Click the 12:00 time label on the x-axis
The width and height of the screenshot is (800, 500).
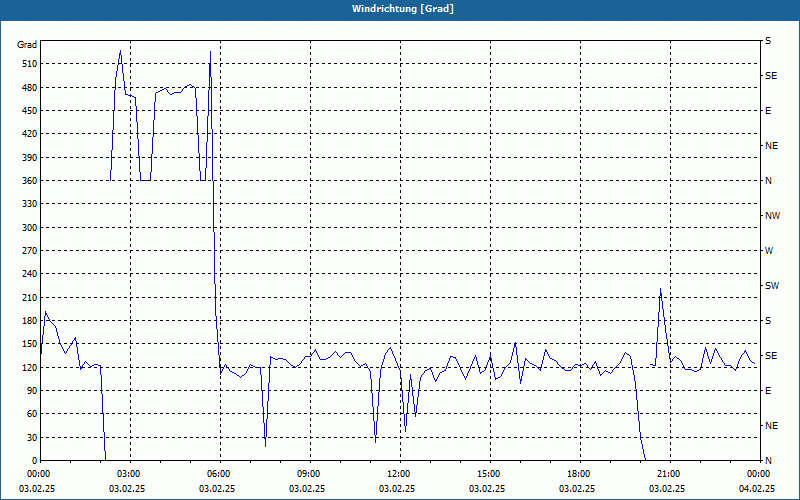point(401,474)
